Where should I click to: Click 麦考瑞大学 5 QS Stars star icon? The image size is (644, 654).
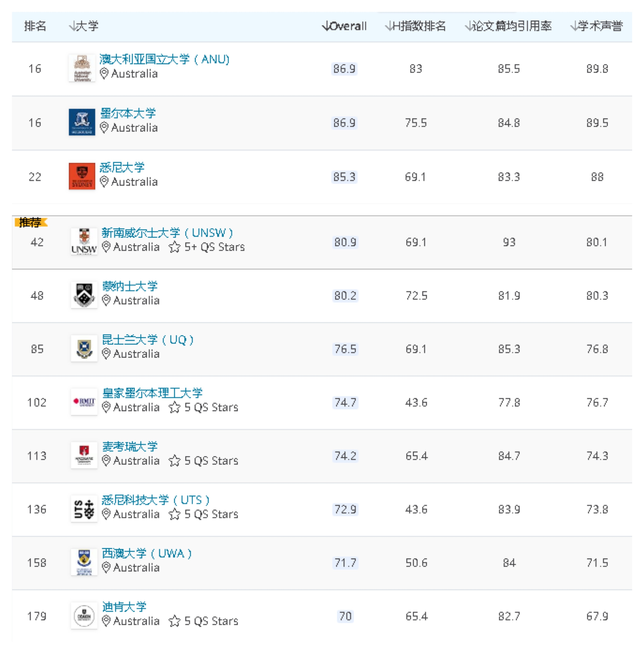pyautogui.click(x=174, y=461)
